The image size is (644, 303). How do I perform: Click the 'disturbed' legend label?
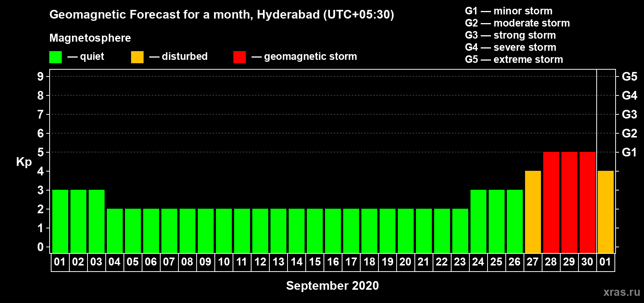point(185,56)
